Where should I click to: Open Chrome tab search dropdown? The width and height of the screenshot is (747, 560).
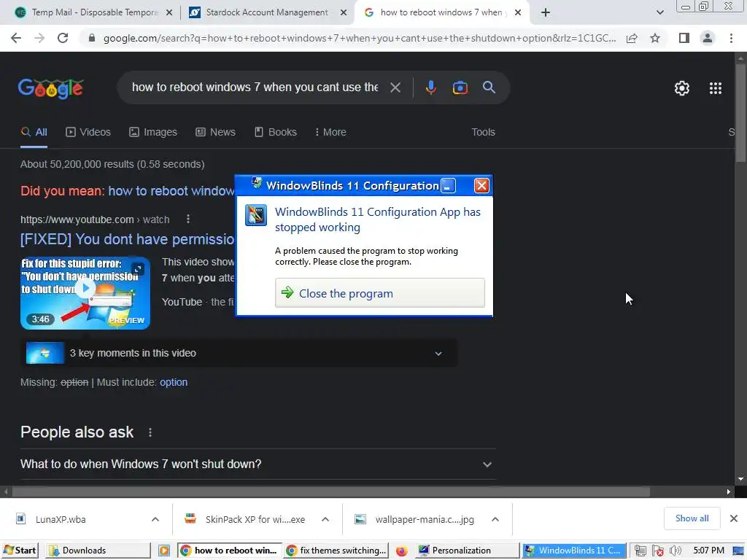coord(659,13)
